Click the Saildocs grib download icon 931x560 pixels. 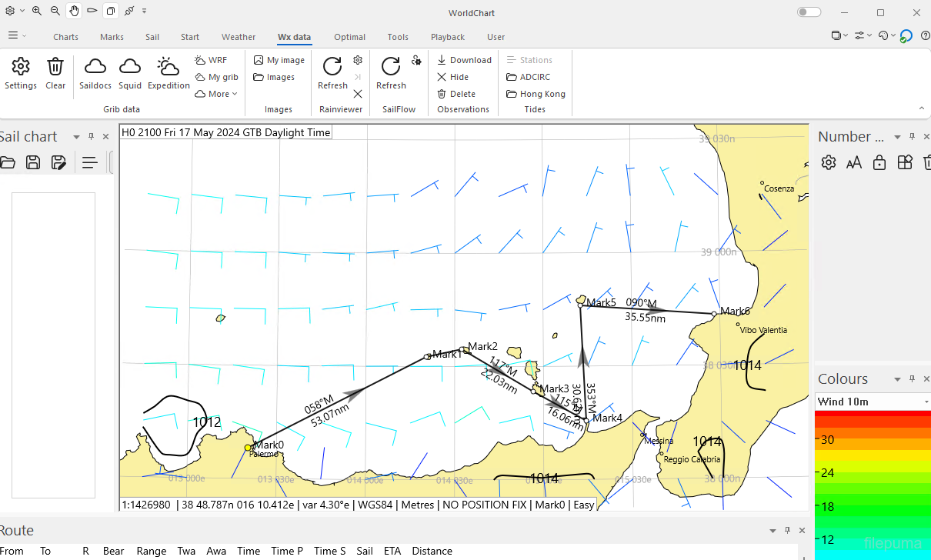pos(95,67)
